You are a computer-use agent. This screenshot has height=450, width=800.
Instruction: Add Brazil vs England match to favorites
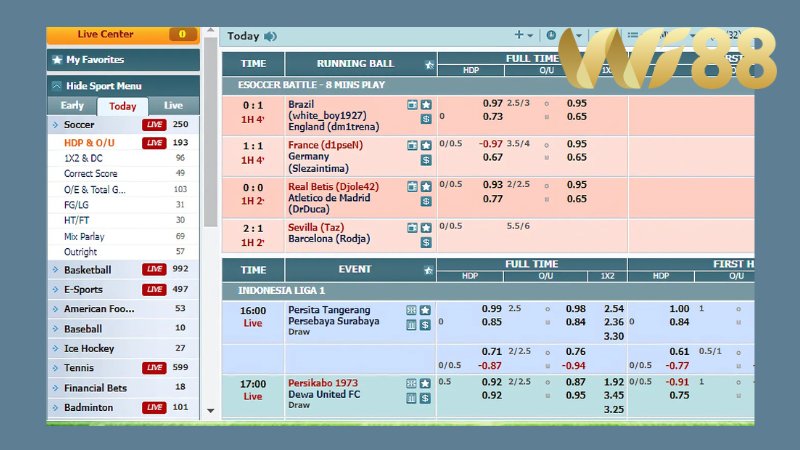tap(425, 104)
